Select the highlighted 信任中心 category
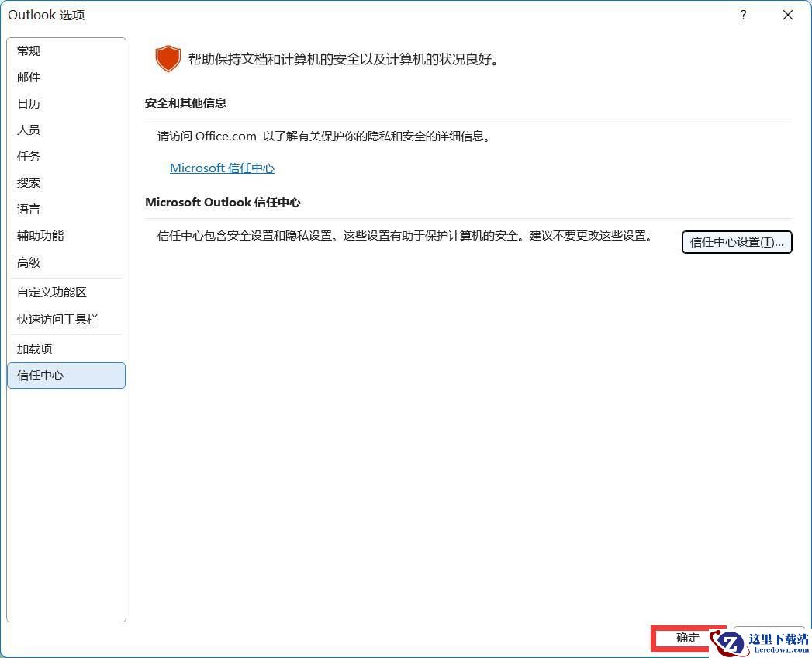812x658 pixels. tap(66, 376)
